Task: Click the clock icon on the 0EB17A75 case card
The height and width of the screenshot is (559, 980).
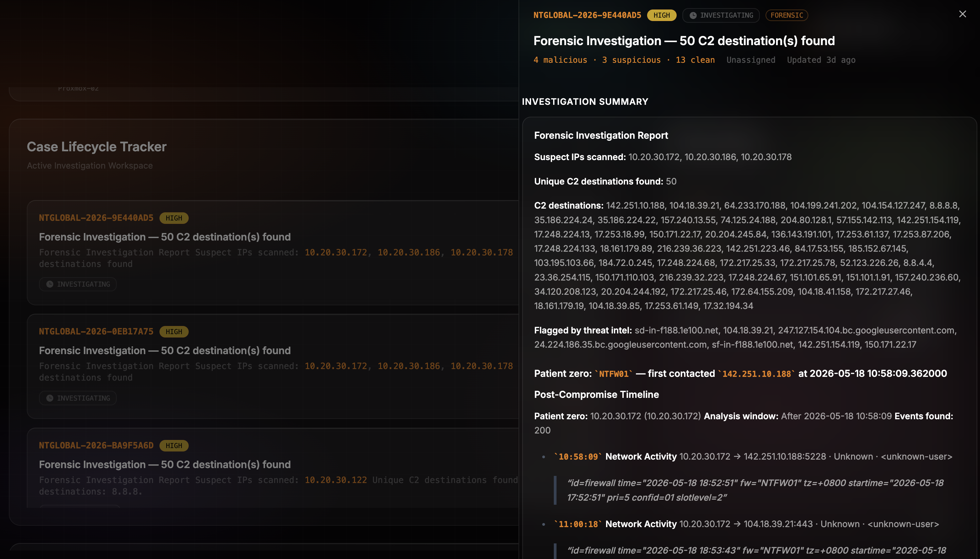Action: tap(50, 398)
